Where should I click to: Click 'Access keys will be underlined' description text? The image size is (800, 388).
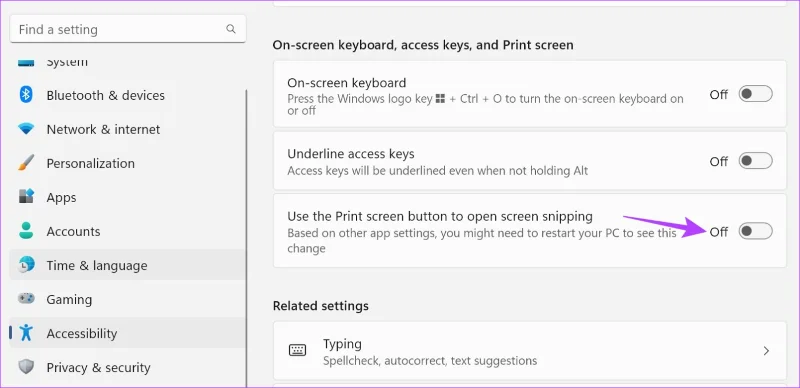[437, 171]
